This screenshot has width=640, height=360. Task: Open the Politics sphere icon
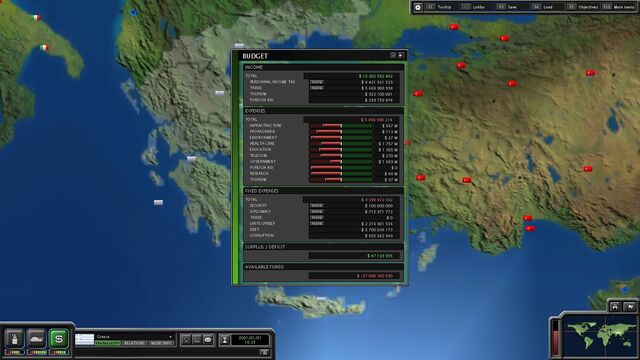(15, 338)
